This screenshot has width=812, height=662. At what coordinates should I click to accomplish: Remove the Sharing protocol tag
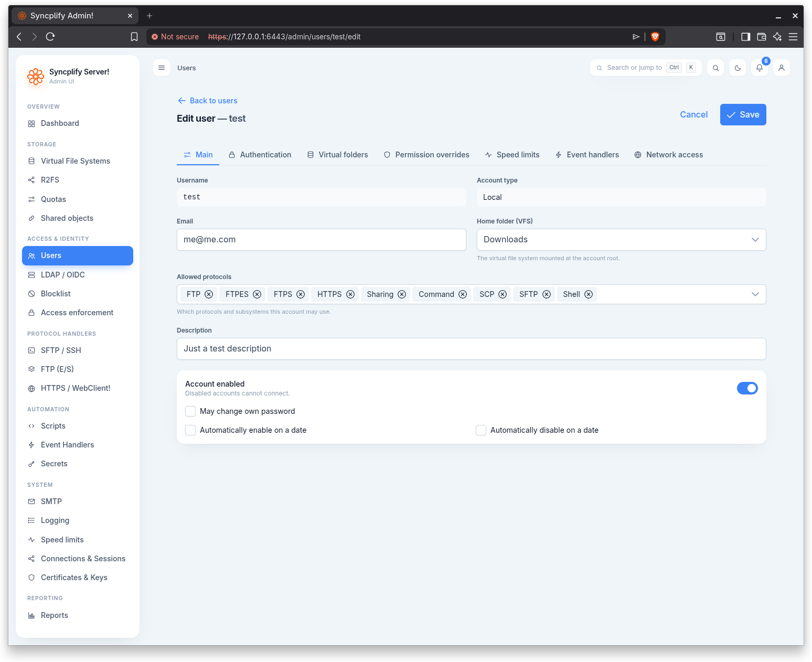point(402,294)
